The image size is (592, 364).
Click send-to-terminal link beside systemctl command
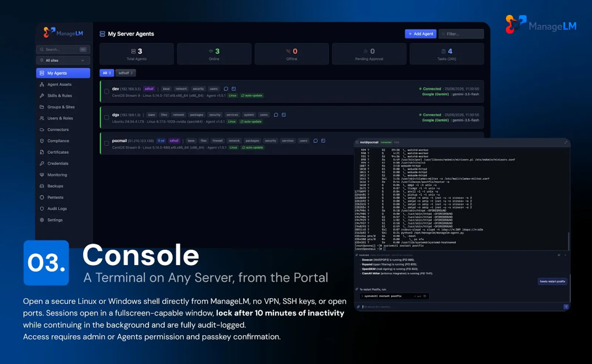coord(418,296)
